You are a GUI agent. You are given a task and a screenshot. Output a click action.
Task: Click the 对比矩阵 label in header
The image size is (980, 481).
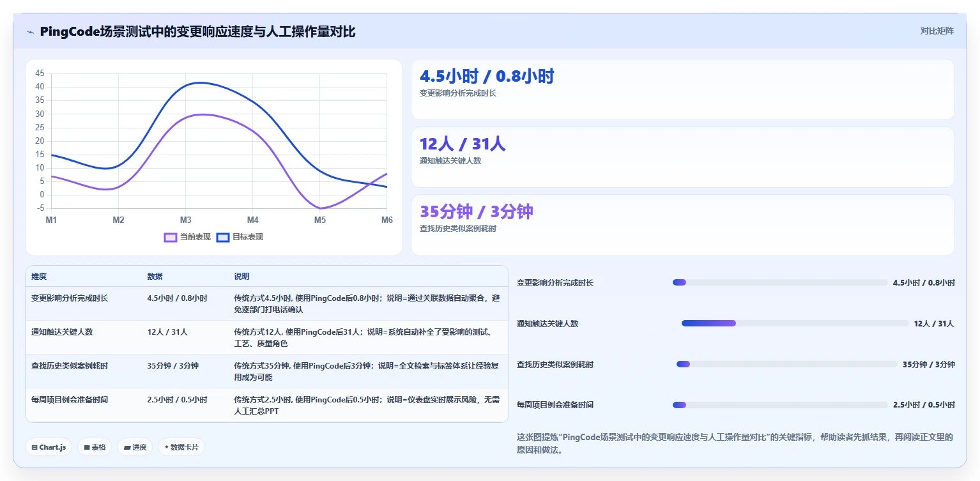click(937, 31)
